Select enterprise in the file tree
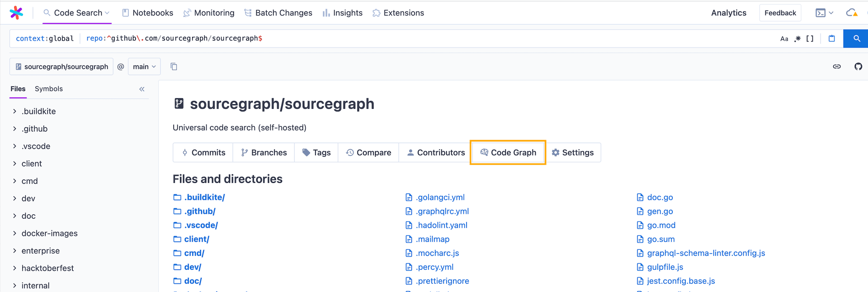This screenshot has width=868, height=292. coord(40,250)
